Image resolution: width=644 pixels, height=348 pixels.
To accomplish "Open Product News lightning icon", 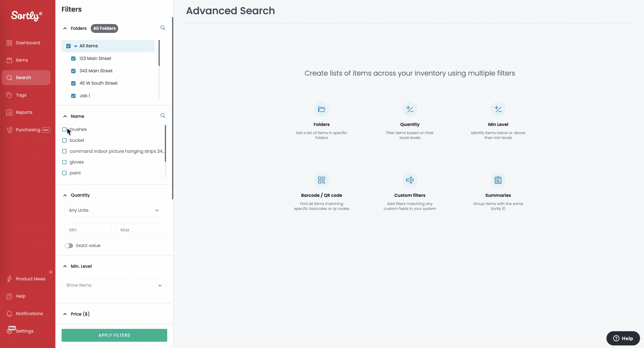I will (9, 279).
